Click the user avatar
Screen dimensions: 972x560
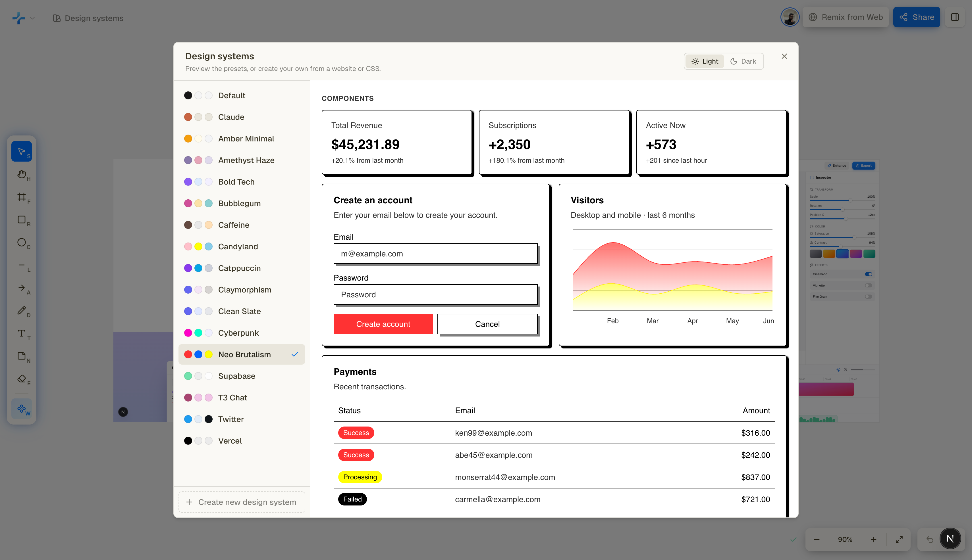pos(790,17)
